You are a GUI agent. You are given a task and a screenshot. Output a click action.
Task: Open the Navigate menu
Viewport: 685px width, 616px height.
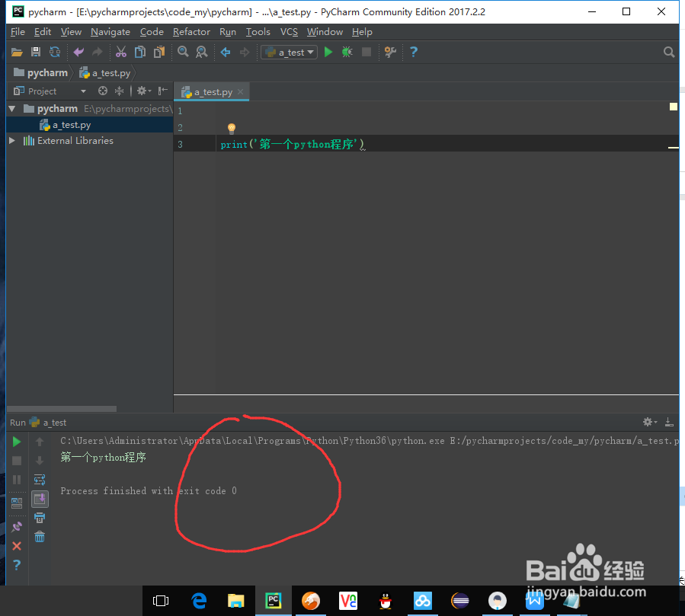pyautogui.click(x=110, y=32)
